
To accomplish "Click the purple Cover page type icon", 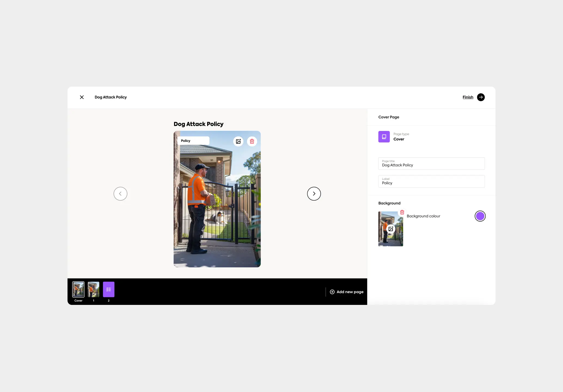I will [x=384, y=137].
